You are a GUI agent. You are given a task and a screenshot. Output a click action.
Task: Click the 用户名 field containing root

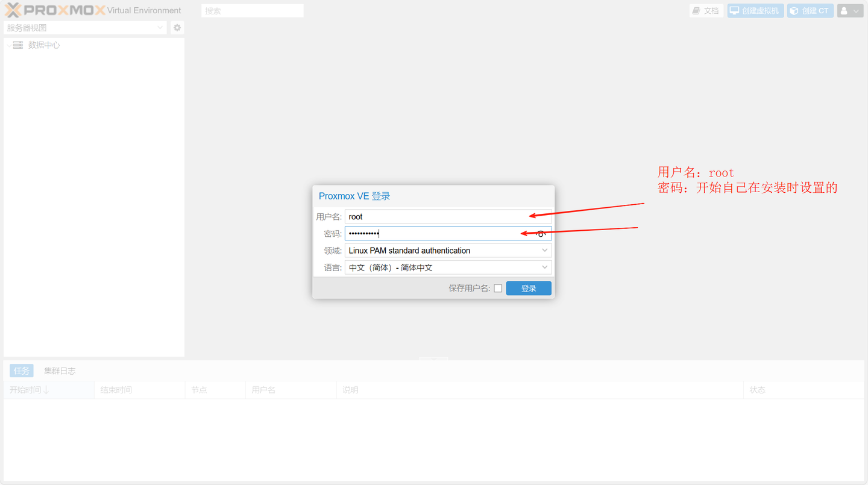[x=448, y=217]
